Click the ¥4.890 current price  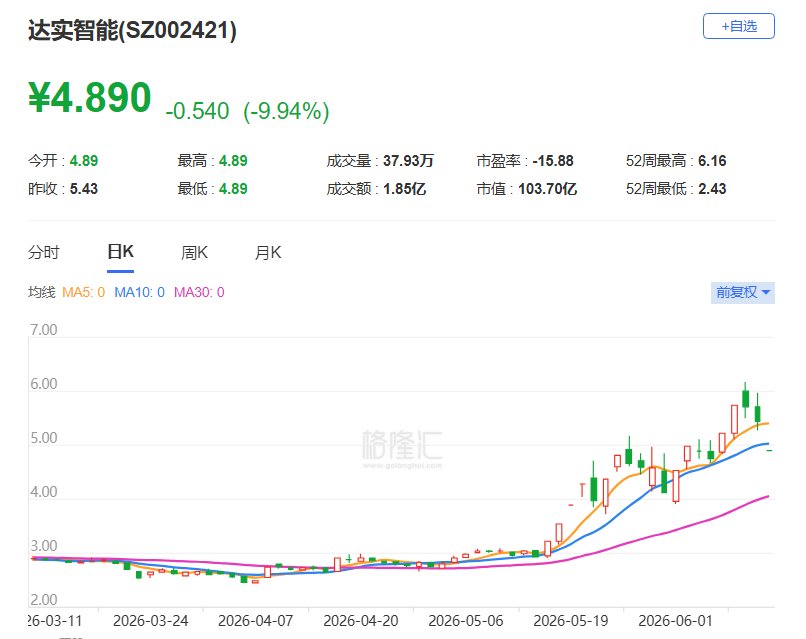click(90, 97)
